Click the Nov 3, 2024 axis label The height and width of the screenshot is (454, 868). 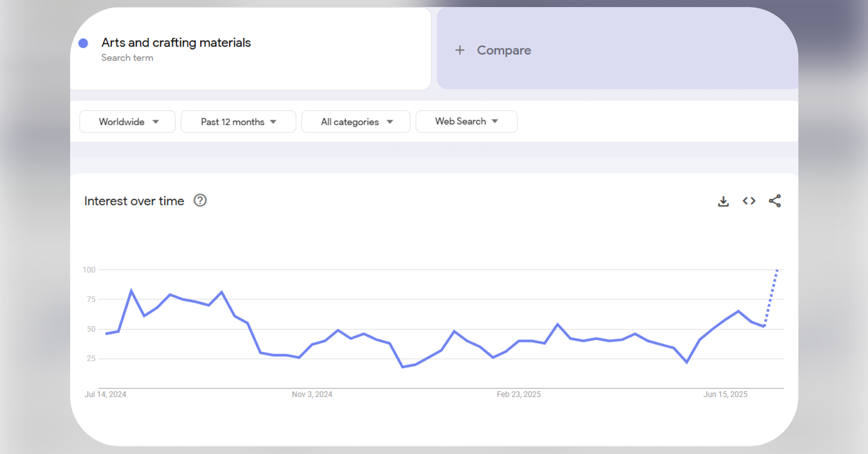click(x=312, y=394)
